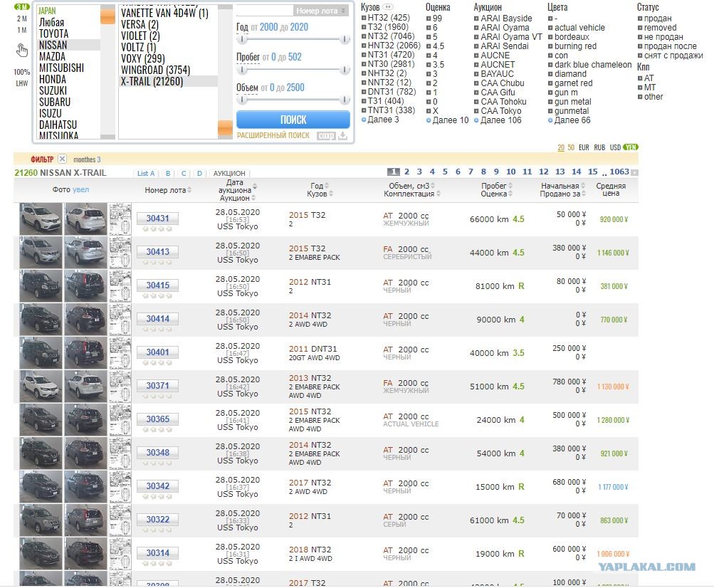Image resolution: width=714 pixels, height=588 pixels.
Task: Click the Кузов arrows icon in filter header
Action: click(387, 7)
